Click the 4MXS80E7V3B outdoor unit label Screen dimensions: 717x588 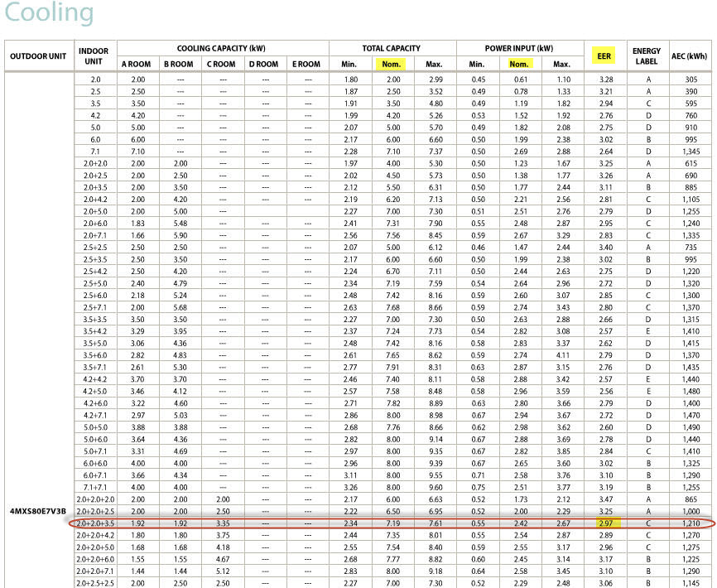click(37, 512)
